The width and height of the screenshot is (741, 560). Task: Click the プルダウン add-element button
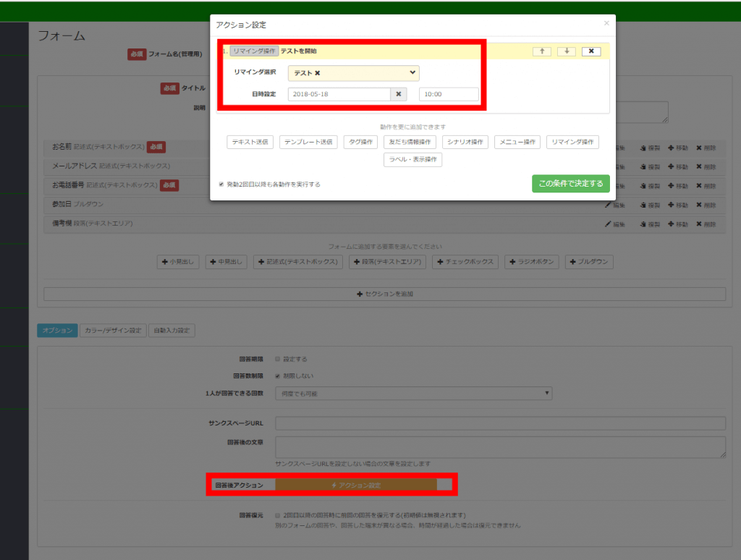pyautogui.click(x=590, y=262)
